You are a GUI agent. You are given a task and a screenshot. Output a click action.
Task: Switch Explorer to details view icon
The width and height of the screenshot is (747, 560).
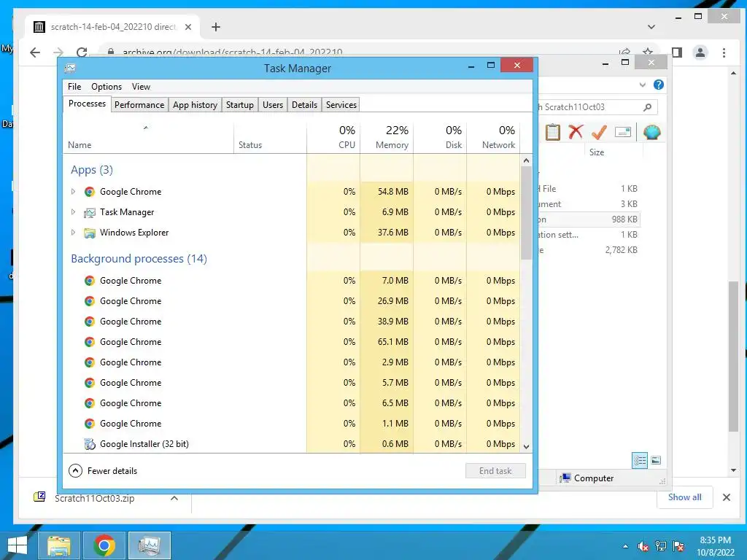[640, 460]
